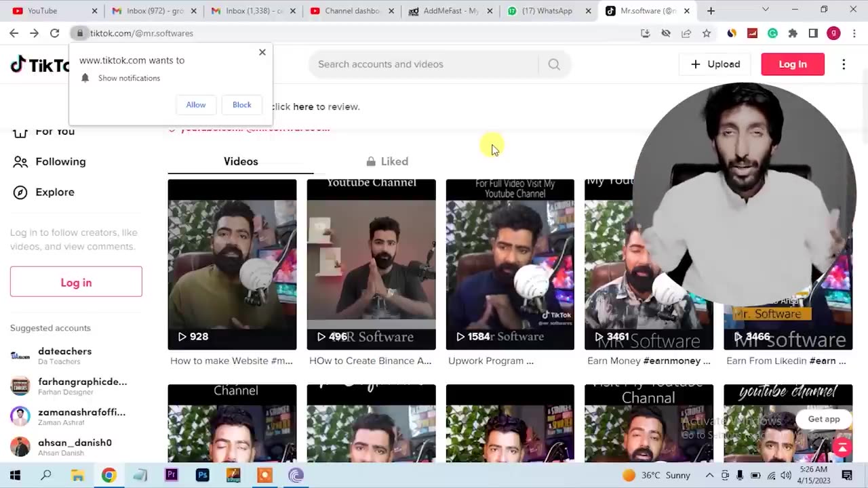Open the Windows Start menu
The image size is (868, 488).
(x=15, y=475)
